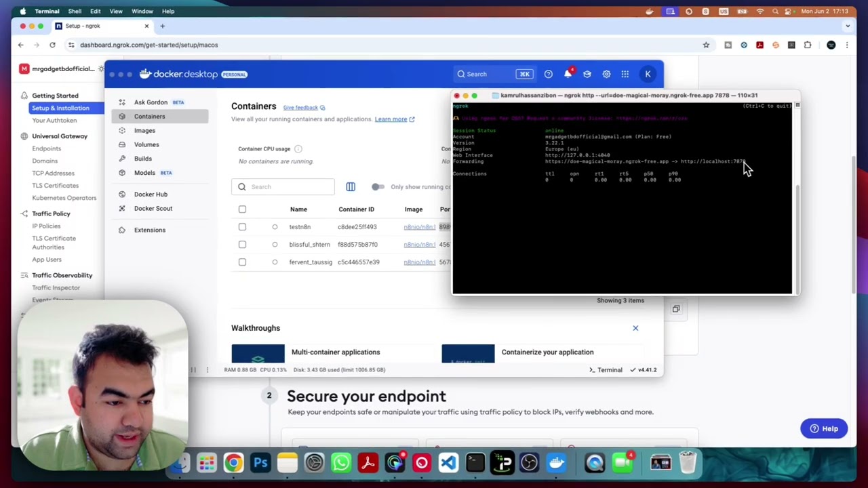Open Docker from the Dock
The width and height of the screenshot is (868, 488).
(x=556, y=464)
